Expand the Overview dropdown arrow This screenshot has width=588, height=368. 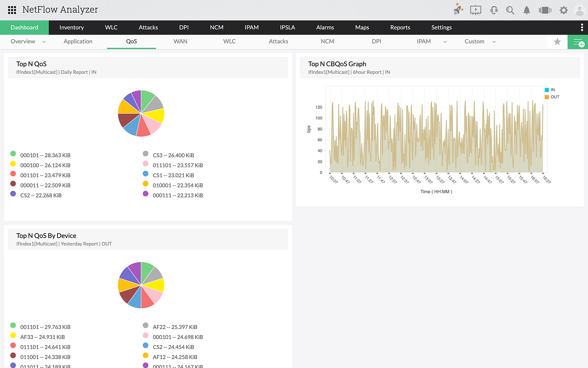[x=44, y=42]
